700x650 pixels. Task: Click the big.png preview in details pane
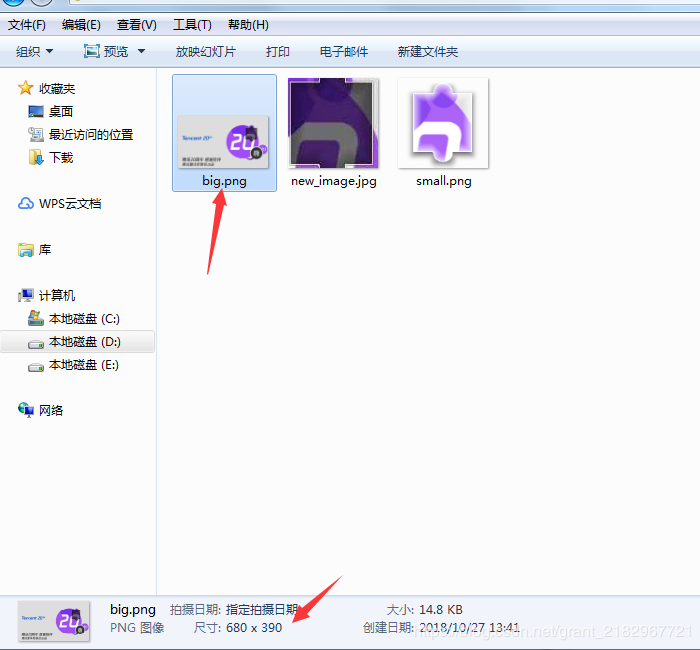(54, 621)
